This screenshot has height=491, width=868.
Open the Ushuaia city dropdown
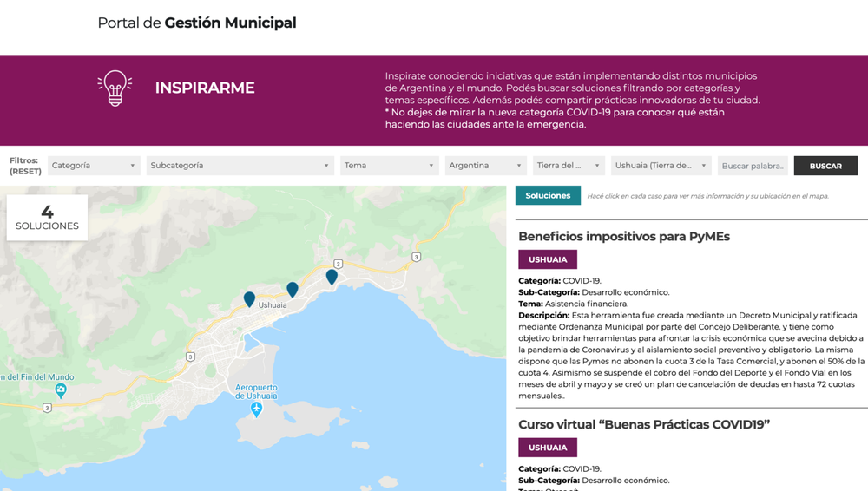661,166
